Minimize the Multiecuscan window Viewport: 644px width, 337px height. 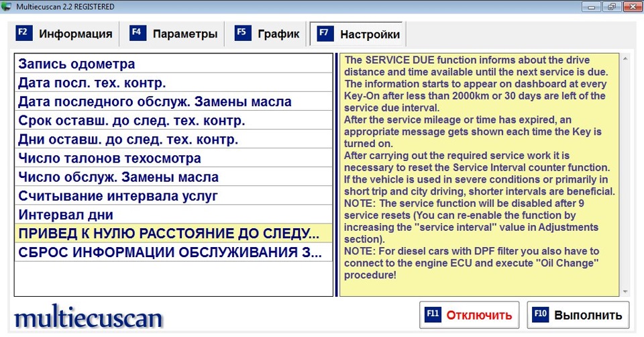(x=592, y=7)
